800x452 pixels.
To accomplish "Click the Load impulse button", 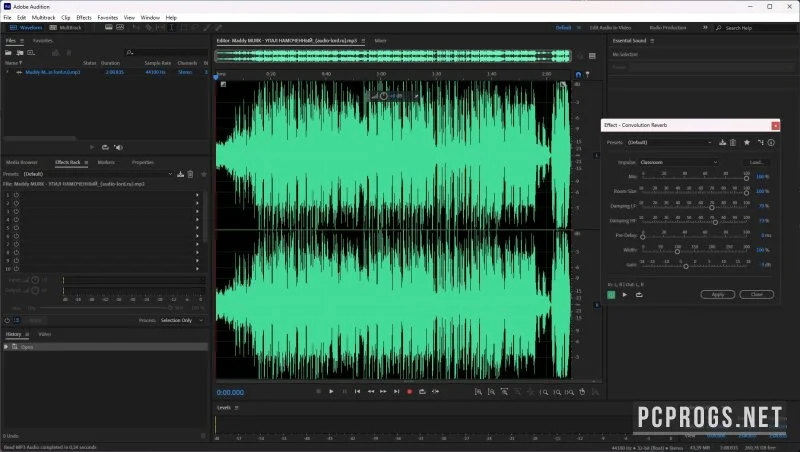I will pos(756,162).
